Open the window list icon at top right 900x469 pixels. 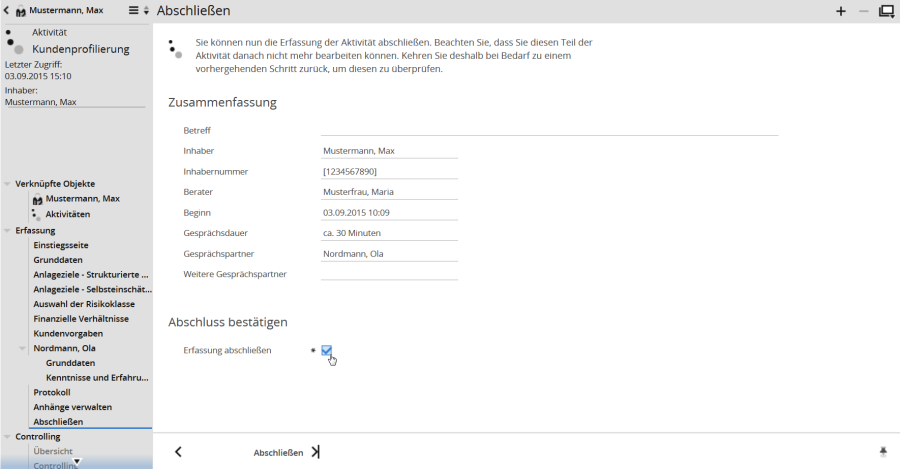(x=885, y=12)
